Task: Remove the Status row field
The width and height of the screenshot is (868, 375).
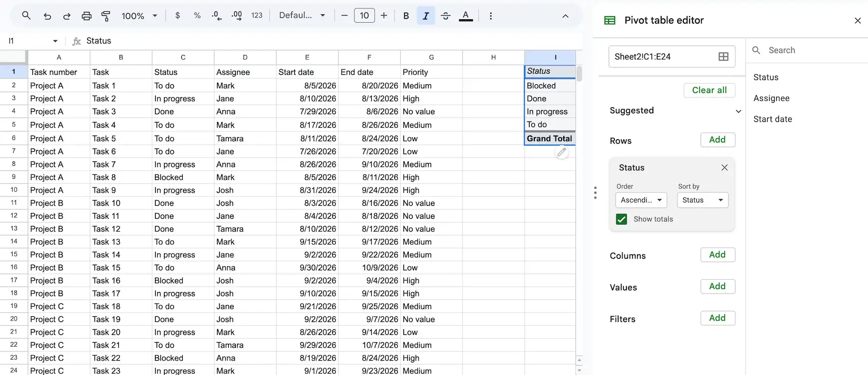Action: (724, 167)
